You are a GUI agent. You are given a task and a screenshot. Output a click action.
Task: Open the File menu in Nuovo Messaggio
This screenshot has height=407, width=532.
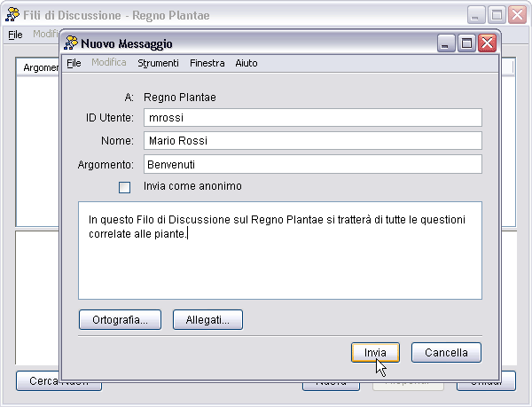pos(74,63)
